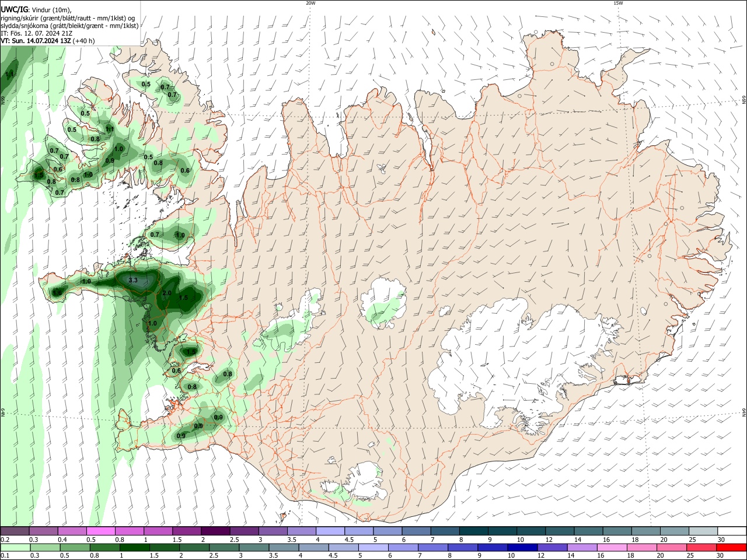Click the 'VT: Sun. 14.07.2024 13Z' valid time text
This screenshot has height=560, width=747.
[36, 41]
